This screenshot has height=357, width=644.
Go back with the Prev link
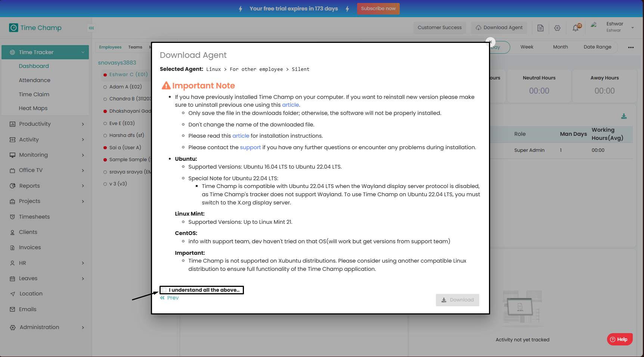(x=170, y=298)
